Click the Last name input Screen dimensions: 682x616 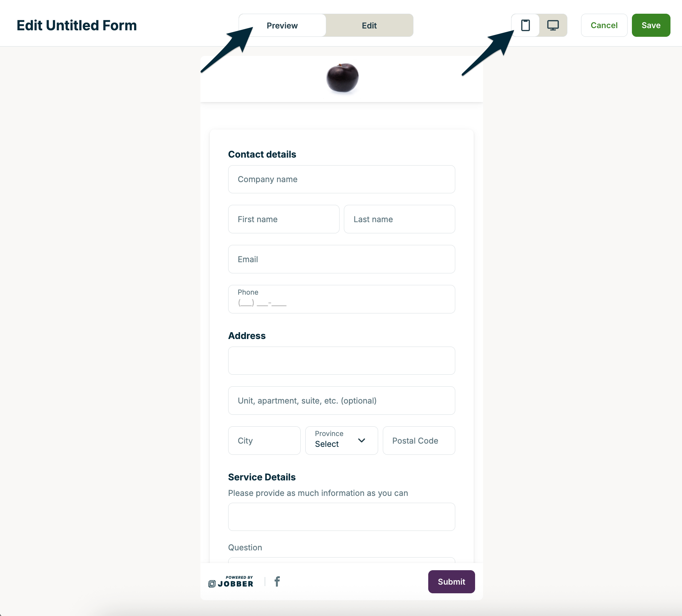point(399,219)
